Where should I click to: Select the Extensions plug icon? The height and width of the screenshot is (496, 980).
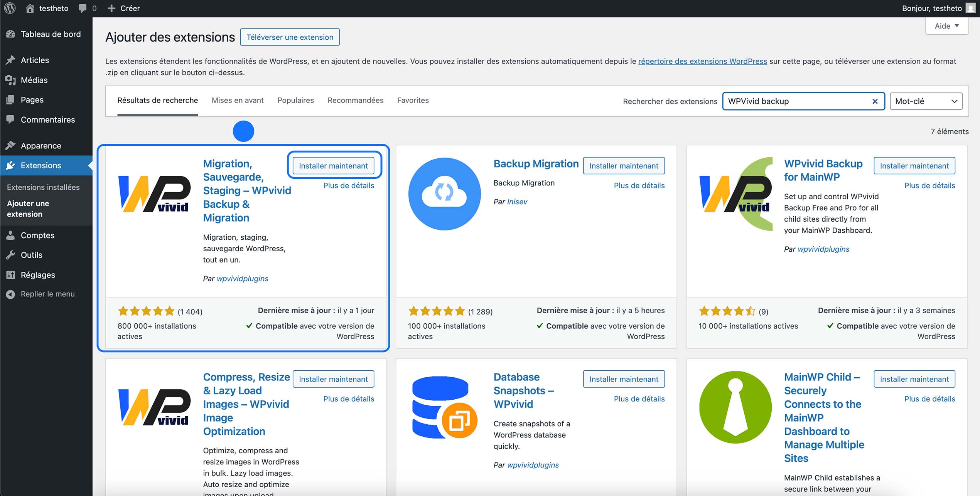pyautogui.click(x=11, y=165)
